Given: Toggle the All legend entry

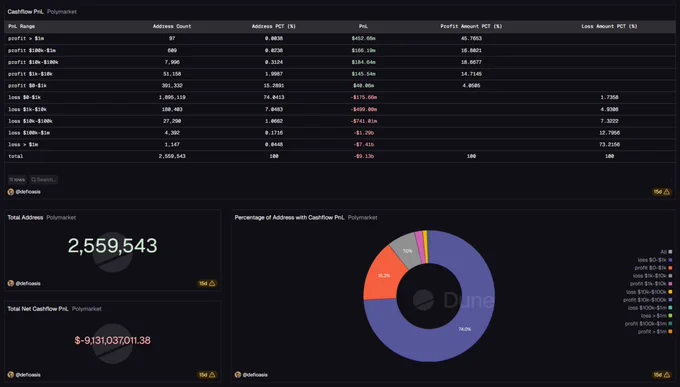Looking at the screenshot, I should pos(666,252).
